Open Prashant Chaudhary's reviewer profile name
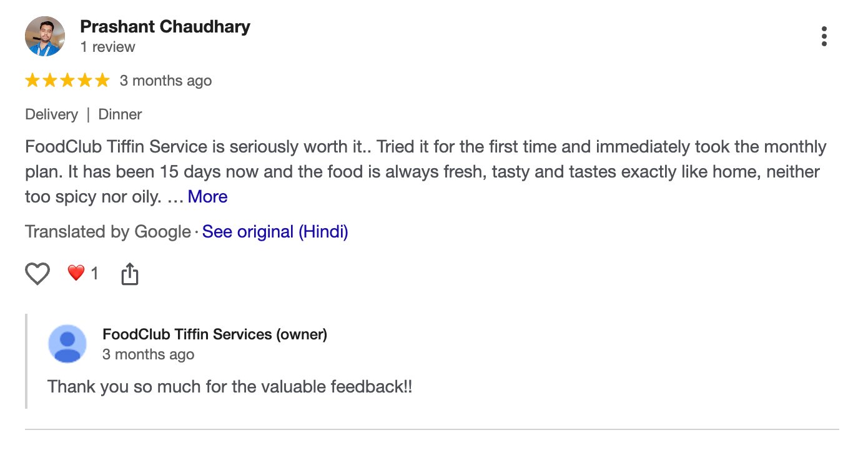The width and height of the screenshot is (868, 460). coord(165,27)
